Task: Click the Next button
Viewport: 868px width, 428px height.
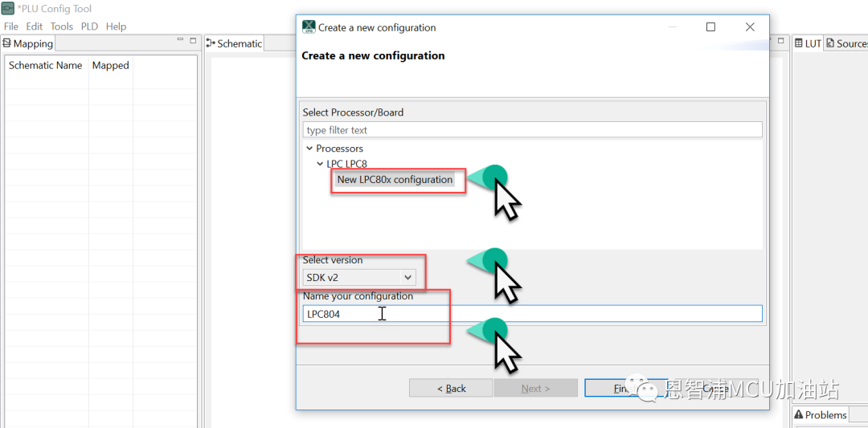Action: pos(536,388)
